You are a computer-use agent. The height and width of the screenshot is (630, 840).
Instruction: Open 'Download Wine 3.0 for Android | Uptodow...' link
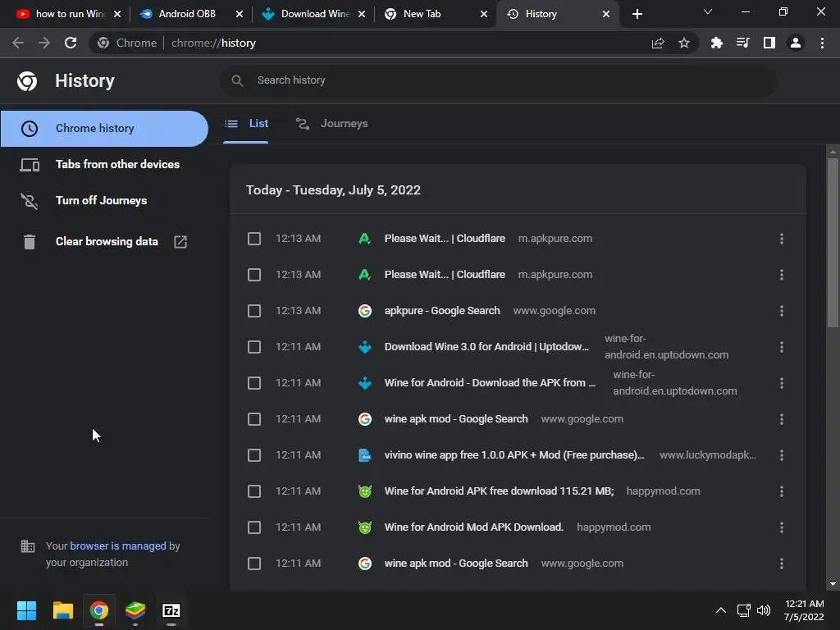pos(486,347)
